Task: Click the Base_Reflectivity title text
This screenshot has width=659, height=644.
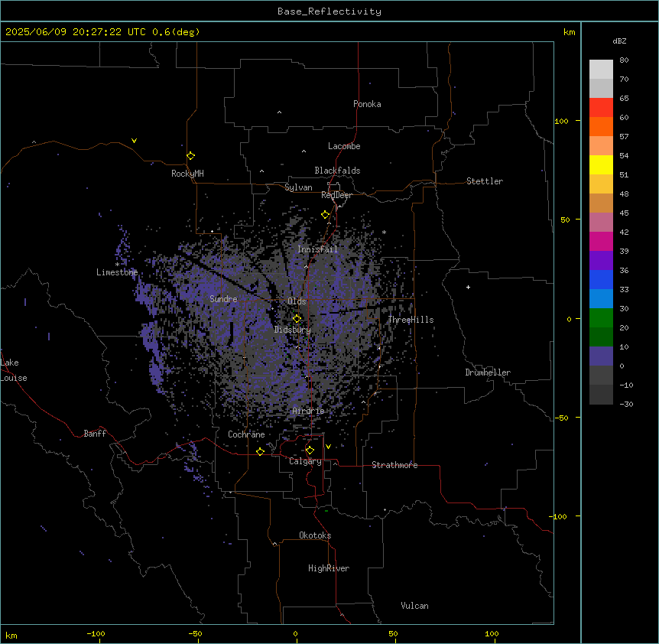Action: [329, 11]
